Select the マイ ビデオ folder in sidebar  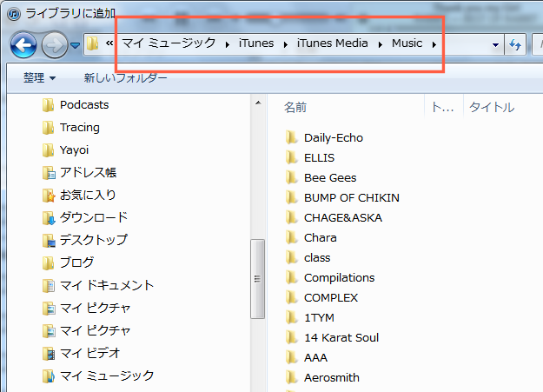(x=89, y=353)
